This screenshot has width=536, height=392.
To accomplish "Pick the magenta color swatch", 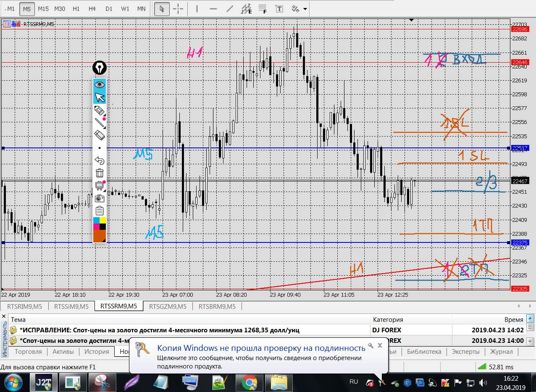I will coord(96,227).
